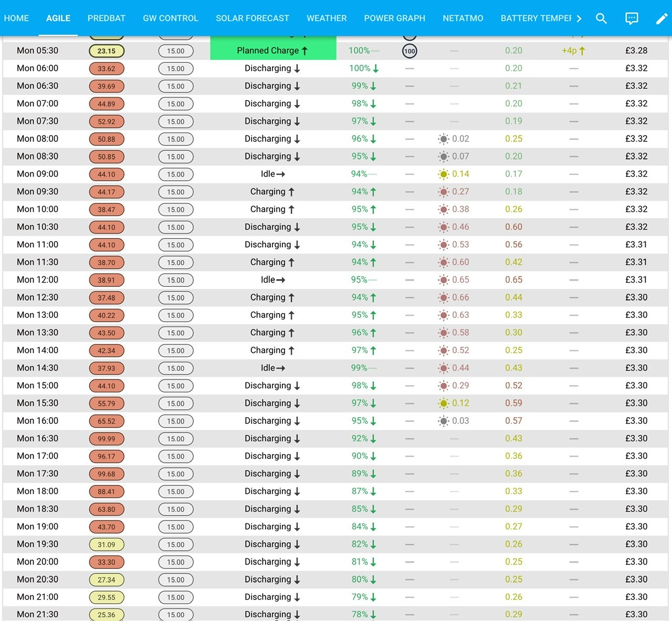Screen dimensions: 672x621
Task: Click the yellow sun icon at Mon 15:30
Action: click(x=444, y=403)
